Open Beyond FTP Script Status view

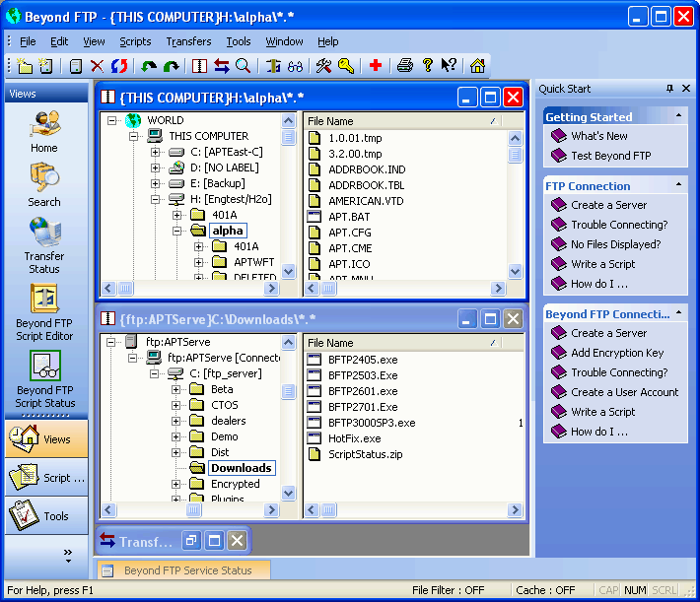point(45,379)
